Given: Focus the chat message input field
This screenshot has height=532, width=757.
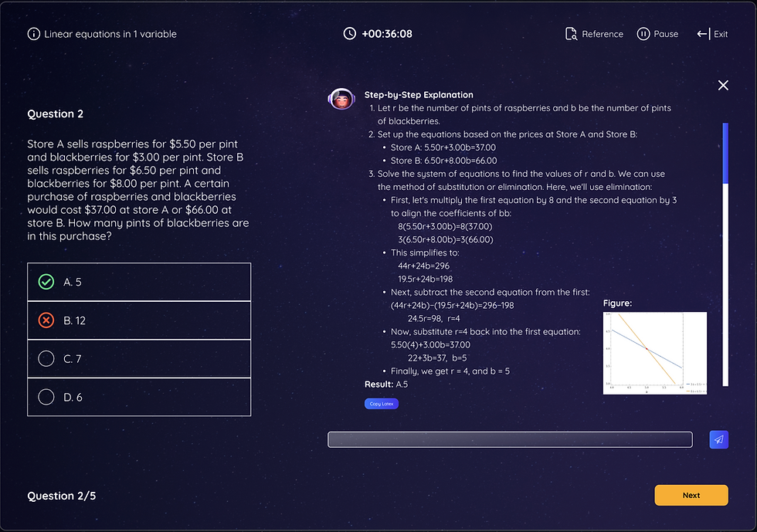Looking at the screenshot, I should coord(510,439).
